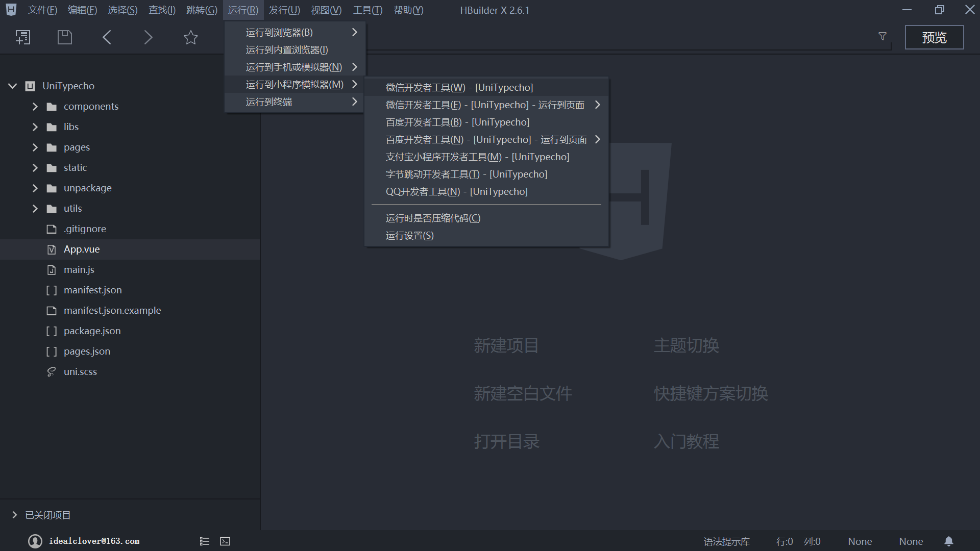
Task: Select manifest.json in the file tree
Action: tap(92, 290)
